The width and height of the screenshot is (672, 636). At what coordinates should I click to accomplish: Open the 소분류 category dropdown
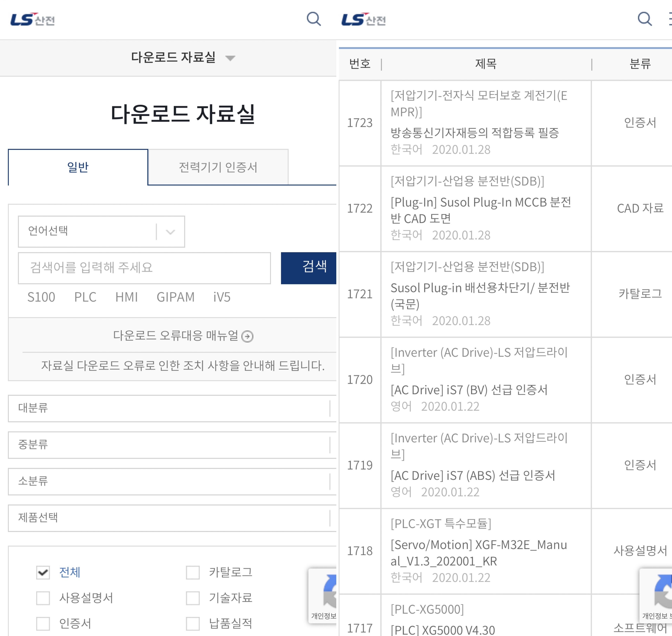172,481
